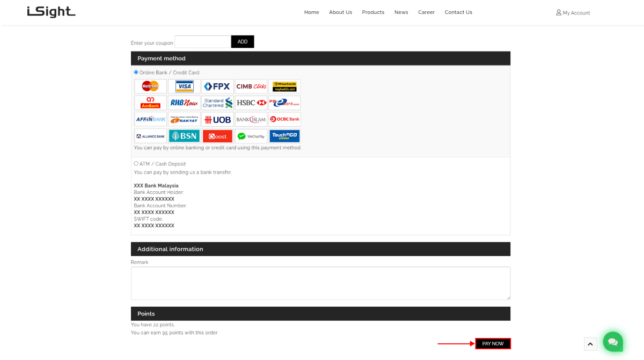This screenshot has height=360, width=644.
Task: Pick the Alliance Bank logo
Action: 150,136
